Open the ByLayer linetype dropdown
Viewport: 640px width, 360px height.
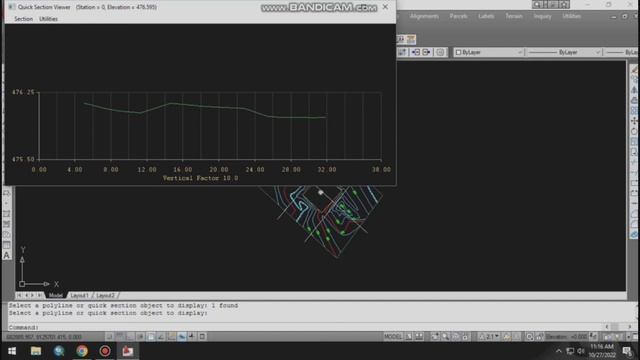click(x=564, y=52)
